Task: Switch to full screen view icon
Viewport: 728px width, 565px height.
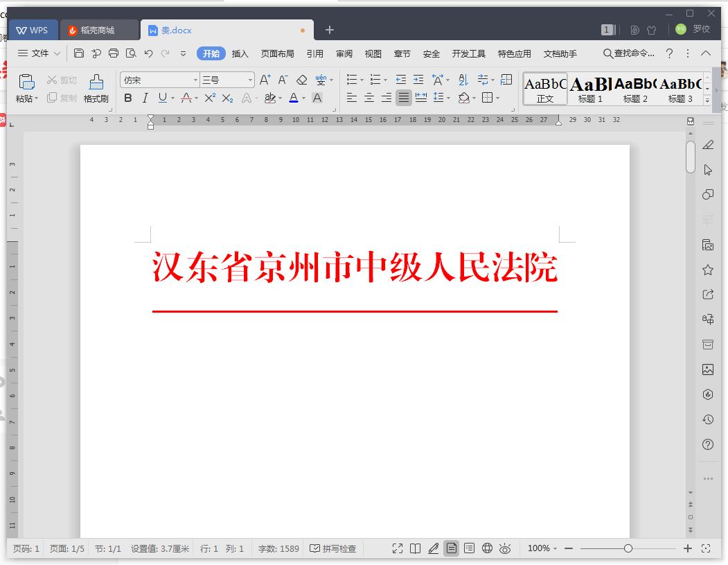Action: 398,548
